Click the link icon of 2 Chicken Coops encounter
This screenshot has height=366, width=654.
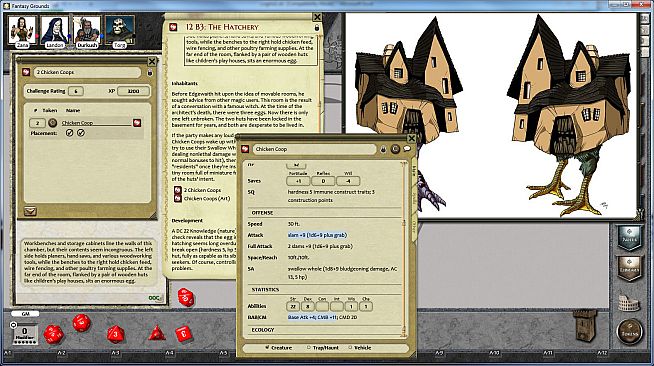click(26, 72)
